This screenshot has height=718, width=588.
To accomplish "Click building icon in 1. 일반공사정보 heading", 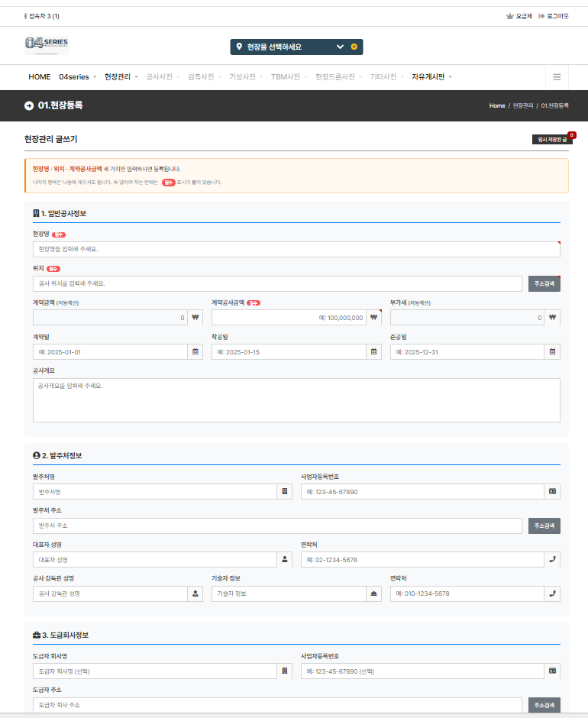I will [36, 213].
